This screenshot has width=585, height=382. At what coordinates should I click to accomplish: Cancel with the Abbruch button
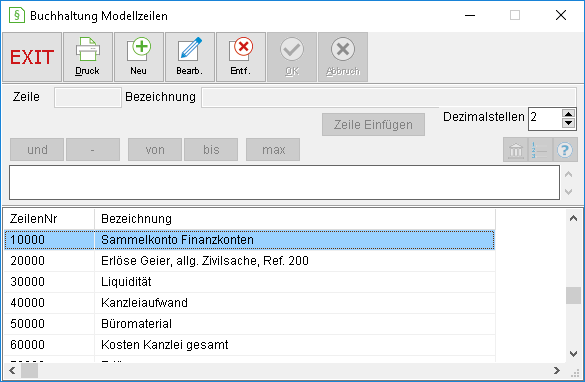343,57
